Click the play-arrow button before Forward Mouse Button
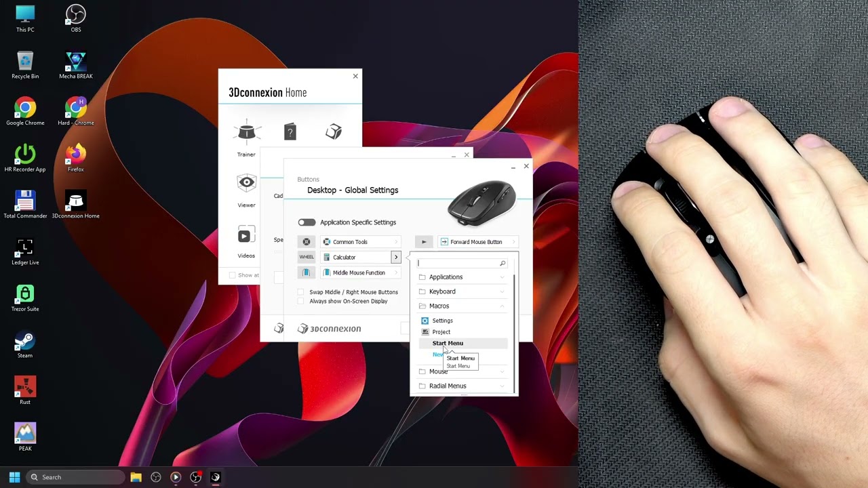The width and height of the screenshot is (868, 488). coord(424,242)
